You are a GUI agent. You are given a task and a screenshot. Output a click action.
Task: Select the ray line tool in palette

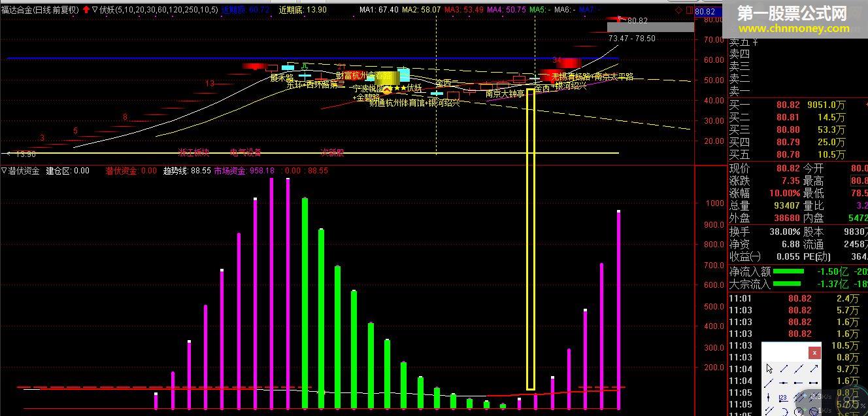769,383
